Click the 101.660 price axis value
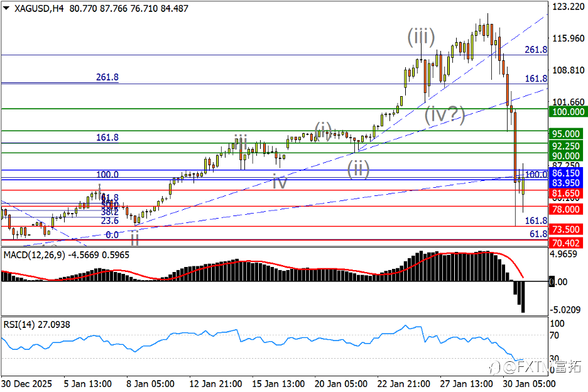The width and height of the screenshot is (588, 392). click(568, 102)
